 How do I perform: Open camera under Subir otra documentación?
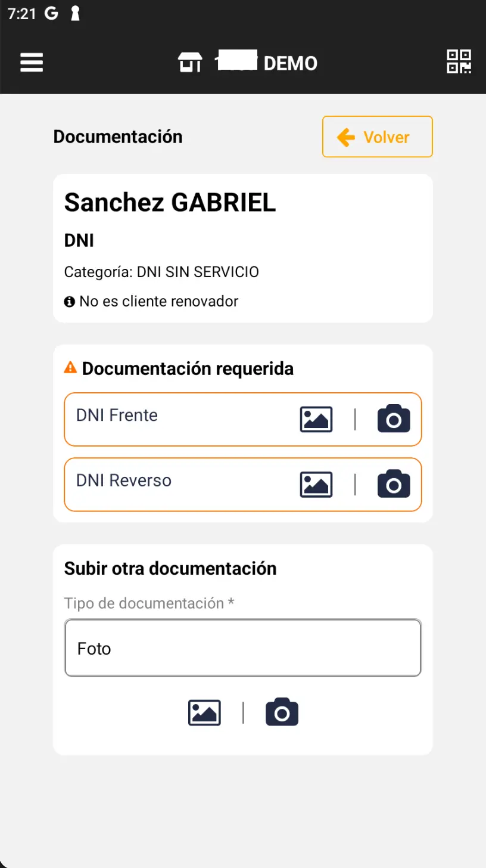click(282, 712)
